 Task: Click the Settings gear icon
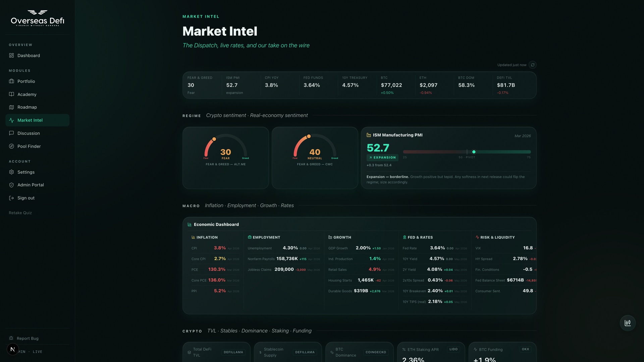pos(11,172)
